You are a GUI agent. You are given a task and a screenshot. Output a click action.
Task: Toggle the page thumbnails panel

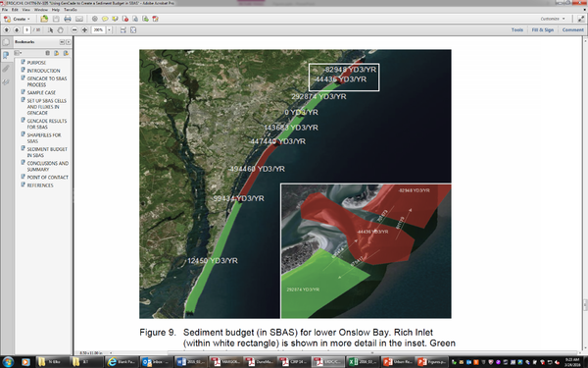pyautogui.click(x=6, y=42)
